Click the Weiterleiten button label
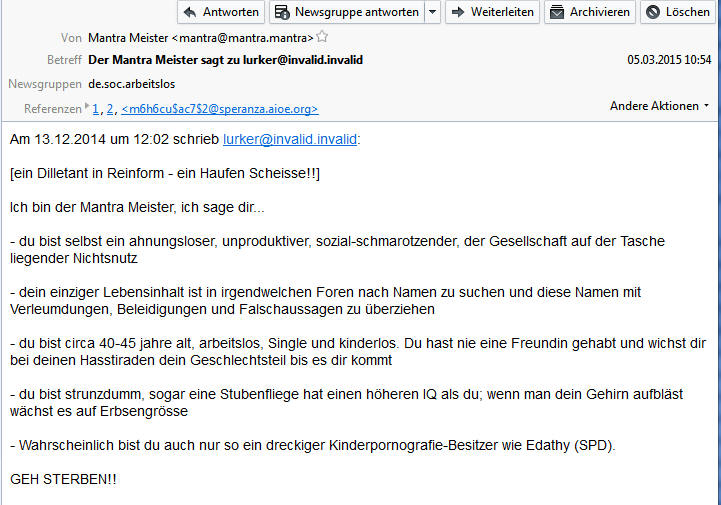 [502, 12]
